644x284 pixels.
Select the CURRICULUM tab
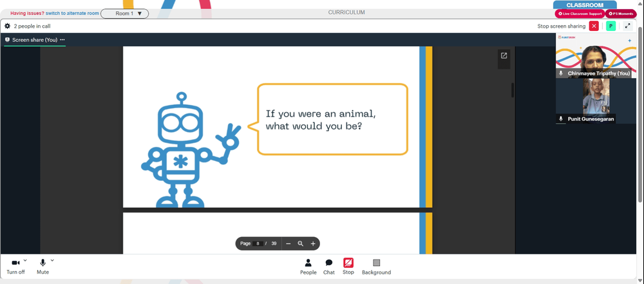(x=346, y=12)
